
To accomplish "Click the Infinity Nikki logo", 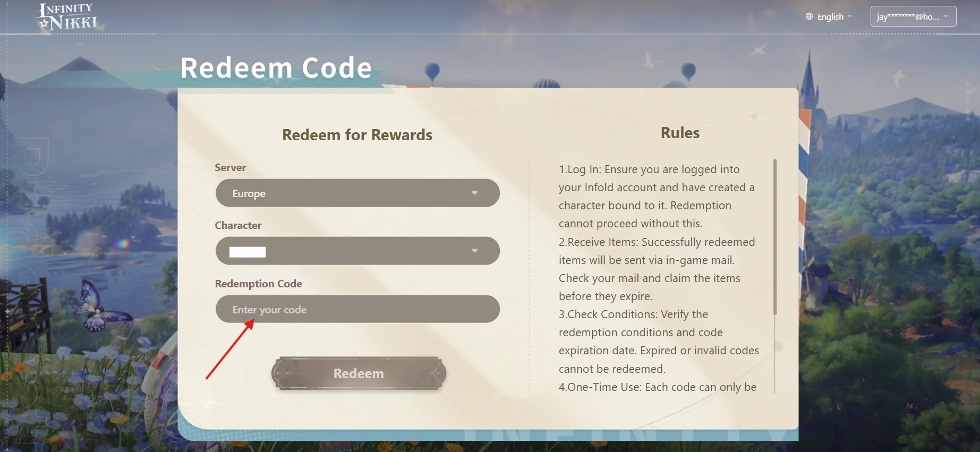I will [68, 17].
